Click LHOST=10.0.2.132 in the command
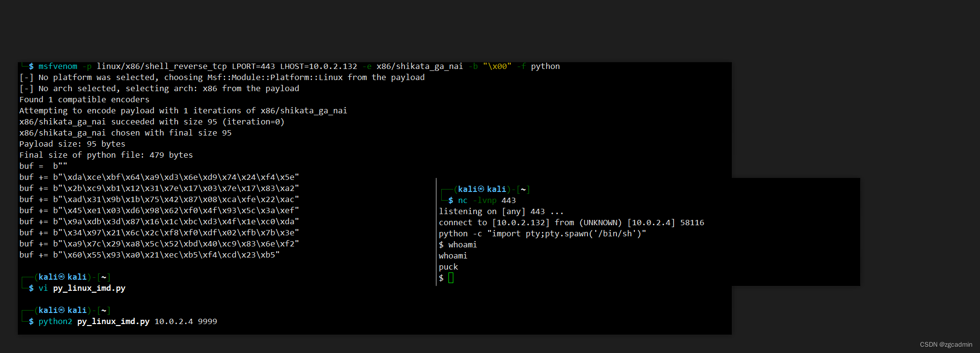 (x=319, y=67)
